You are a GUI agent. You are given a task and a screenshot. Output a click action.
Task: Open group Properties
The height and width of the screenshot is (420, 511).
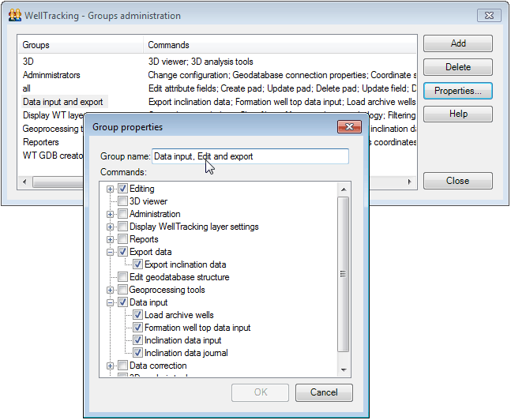click(x=458, y=91)
